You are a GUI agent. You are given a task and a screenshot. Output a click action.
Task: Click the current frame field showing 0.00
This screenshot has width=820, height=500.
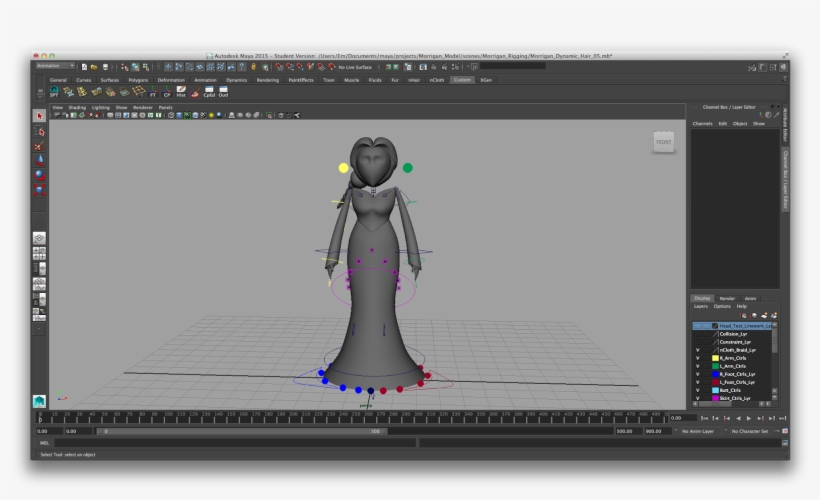point(683,418)
